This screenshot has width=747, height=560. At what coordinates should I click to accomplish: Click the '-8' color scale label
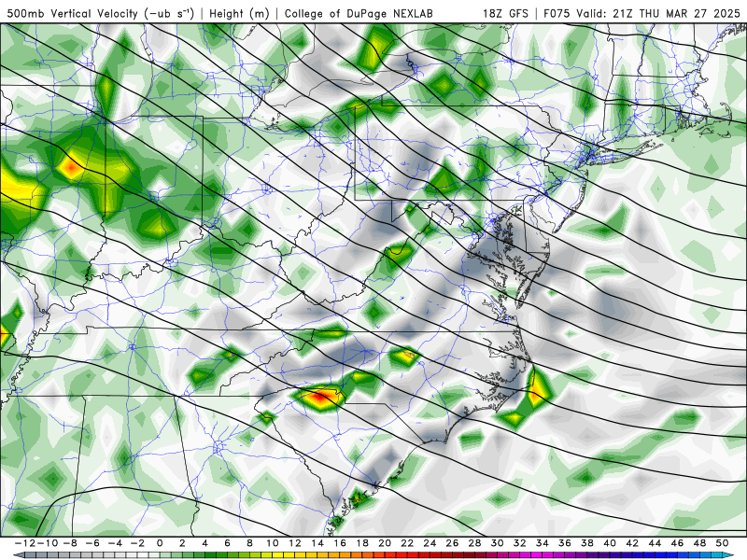[69, 543]
